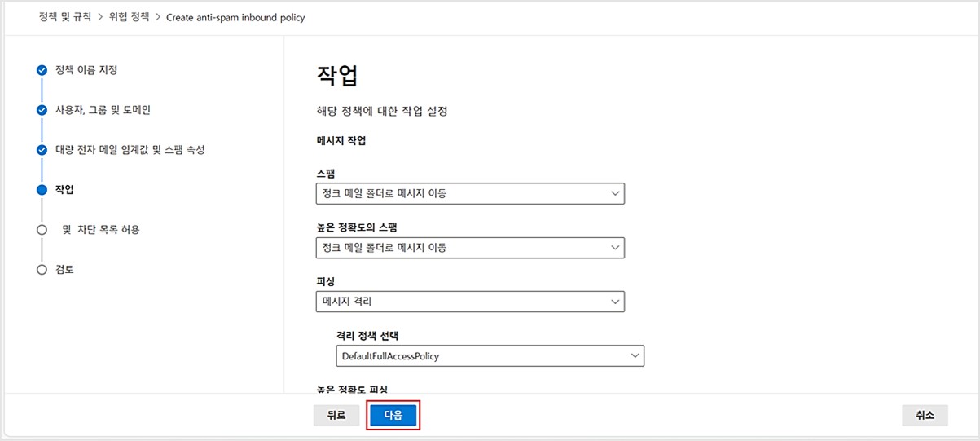Click the '검토' step circle icon

[x=42, y=270]
